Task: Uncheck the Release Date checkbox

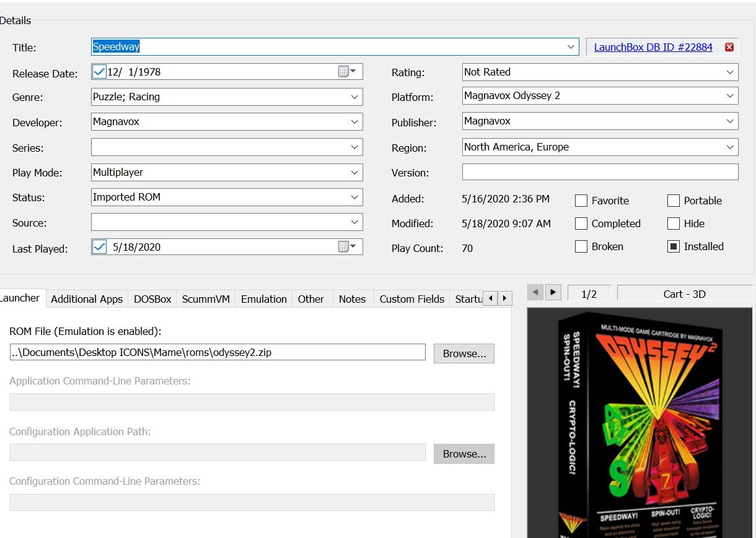Action: pyautogui.click(x=99, y=72)
